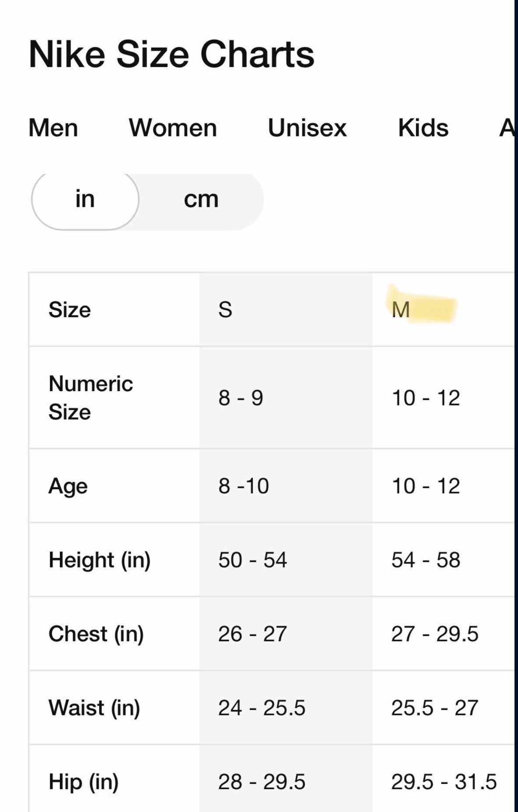Click the Nike Size Charts heading
This screenshot has width=518, height=812.
pos(171,54)
